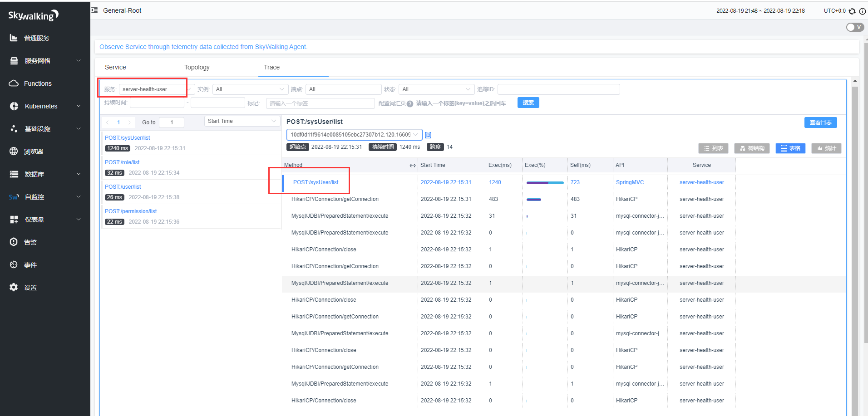Screen dimensions: 868x416
Task: Click the 483 getConnection exec percent bar
Action: coord(534,200)
